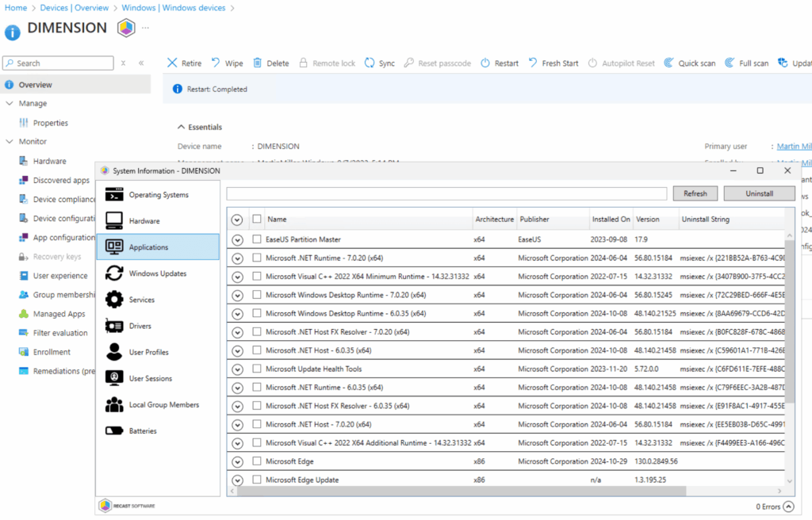The image size is (812, 520).
Task: Expand the Microsoft Update Health Tools row
Action: 236,369
